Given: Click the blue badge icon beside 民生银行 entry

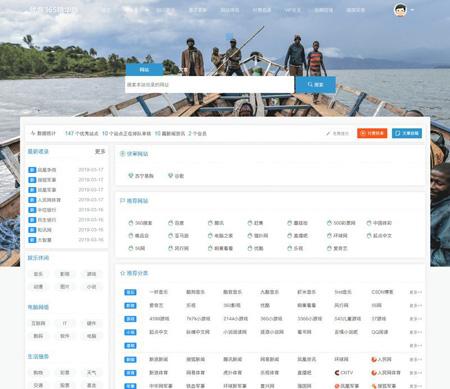Looking at the screenshot, I should pyautogui.click(x=32, y=220).
